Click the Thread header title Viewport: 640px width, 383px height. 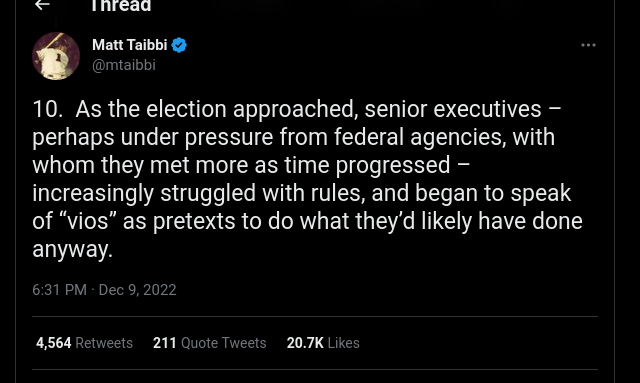point(121,6)
